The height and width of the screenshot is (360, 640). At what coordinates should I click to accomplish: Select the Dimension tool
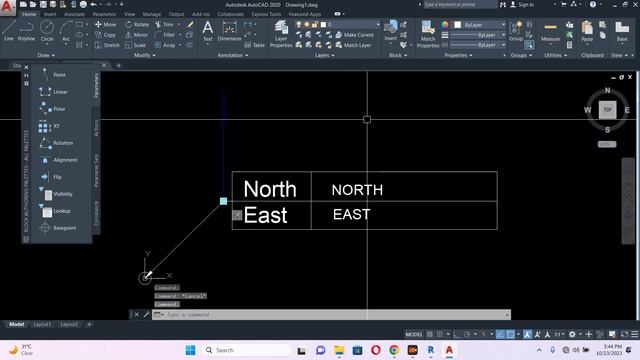229,31
